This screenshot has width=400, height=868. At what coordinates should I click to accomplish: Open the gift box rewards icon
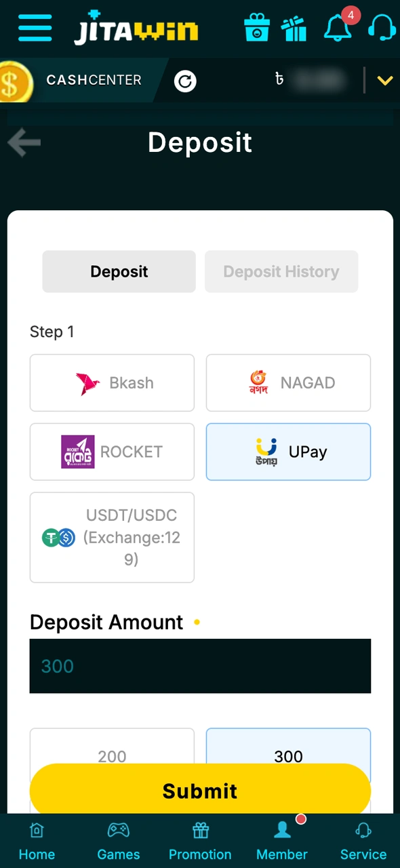[257, 28]
